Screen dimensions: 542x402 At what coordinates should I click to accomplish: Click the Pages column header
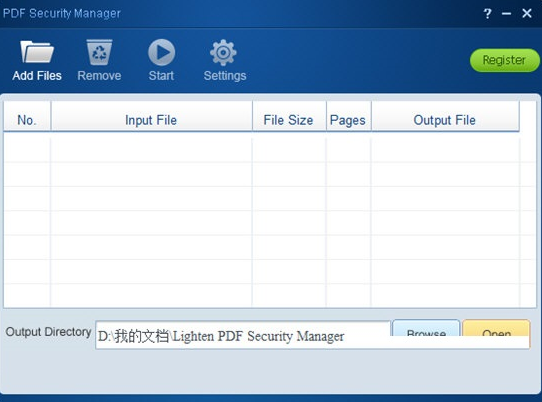[x=348, y=116]
